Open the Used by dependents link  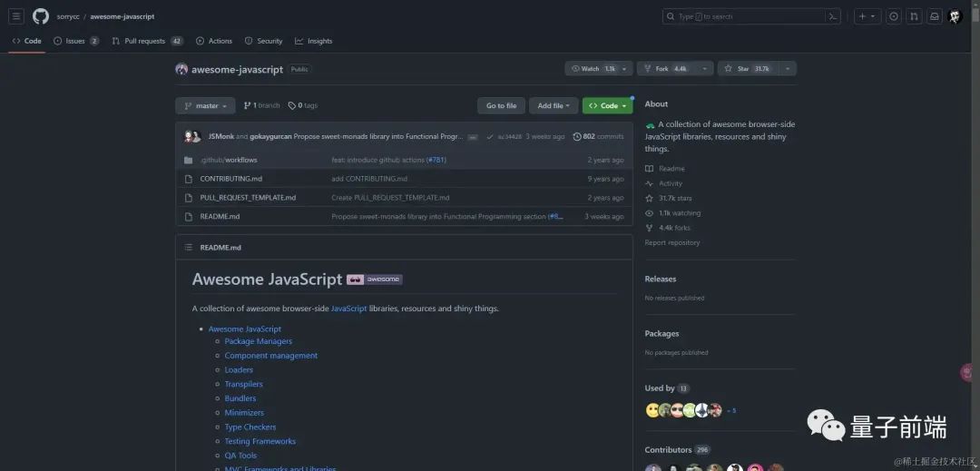667,388
